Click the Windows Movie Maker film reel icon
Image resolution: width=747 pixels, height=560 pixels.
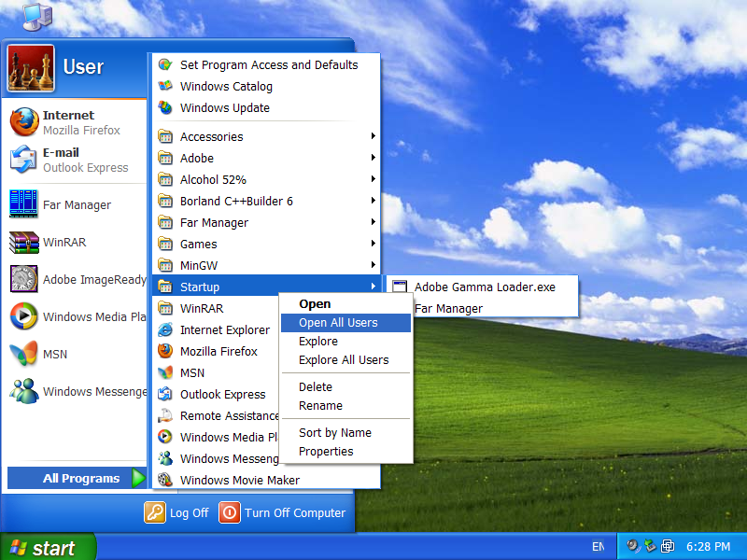pyautogui.click(x=165, y=480)
